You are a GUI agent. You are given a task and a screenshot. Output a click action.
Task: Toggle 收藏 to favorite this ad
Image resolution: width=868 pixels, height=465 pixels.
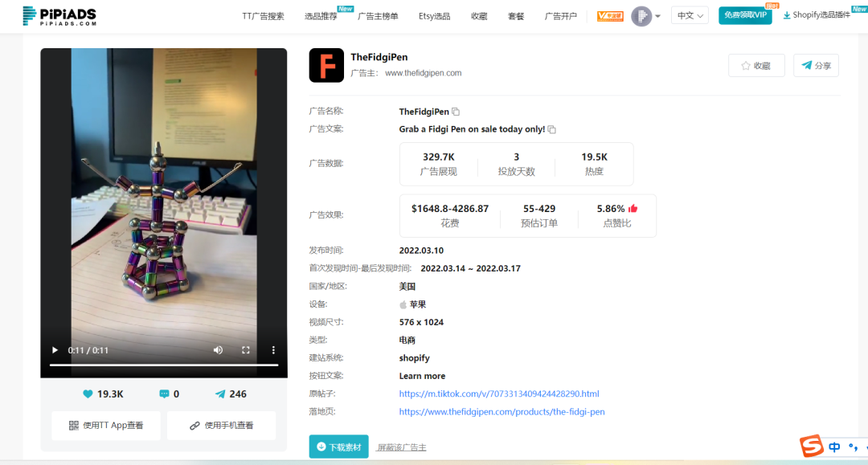click(x=756, y=65)
